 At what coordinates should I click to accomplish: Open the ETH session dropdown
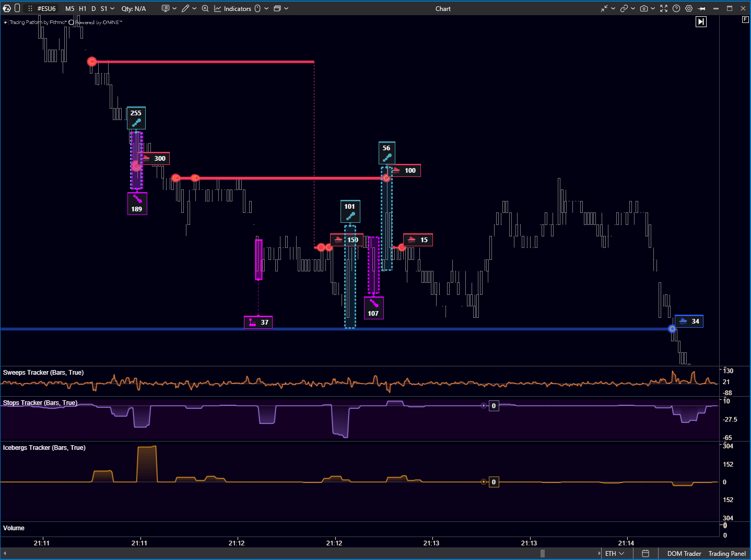(615, 554)
